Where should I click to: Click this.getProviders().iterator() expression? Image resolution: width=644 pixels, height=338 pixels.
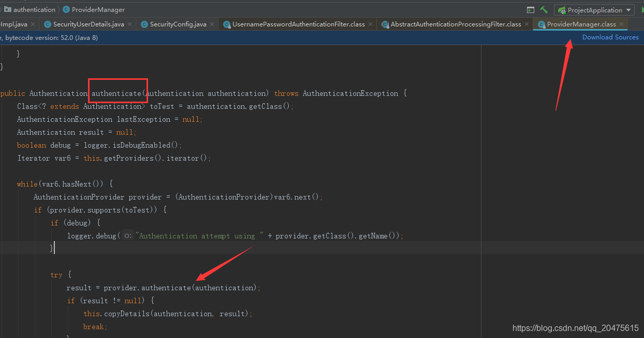point(145,158)
